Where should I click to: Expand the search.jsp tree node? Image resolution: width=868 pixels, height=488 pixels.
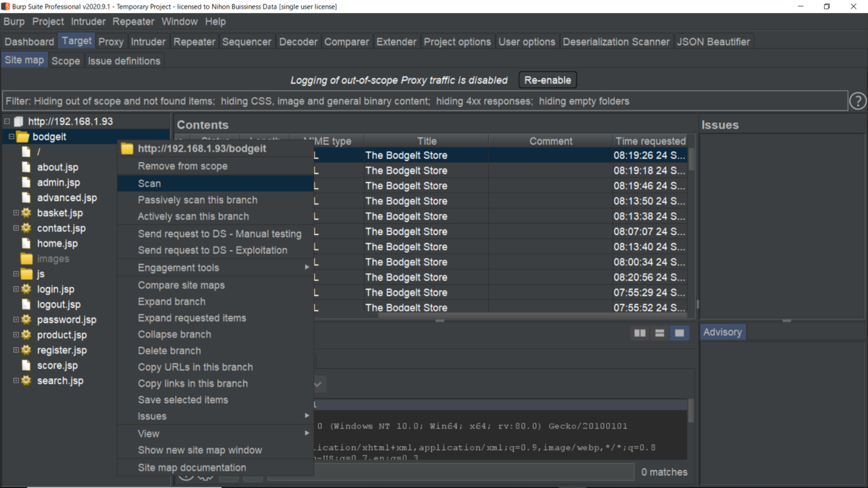pos(16,380)
